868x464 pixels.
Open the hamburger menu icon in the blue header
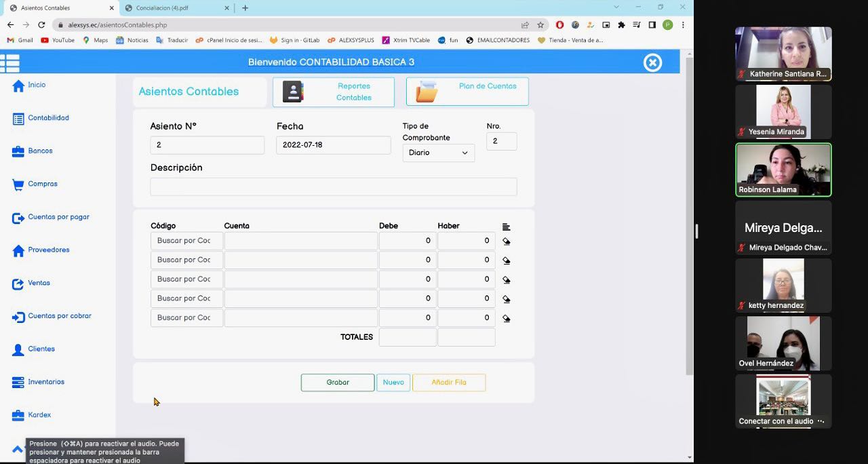coord(10,63)
